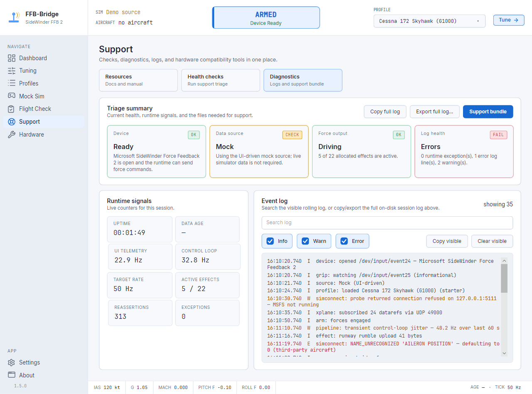Go to Tuning in the sidebar

point(44,71)
